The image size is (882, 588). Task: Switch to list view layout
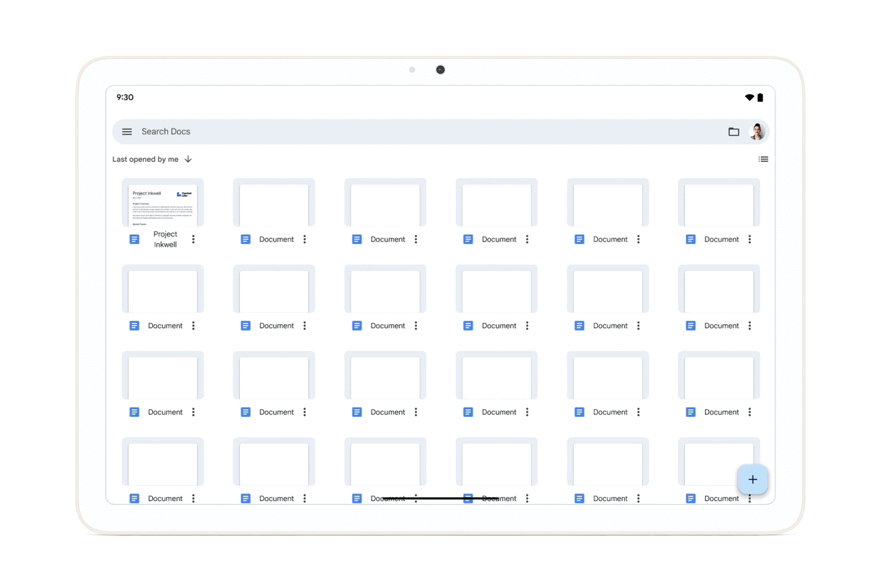pos(763,159)
